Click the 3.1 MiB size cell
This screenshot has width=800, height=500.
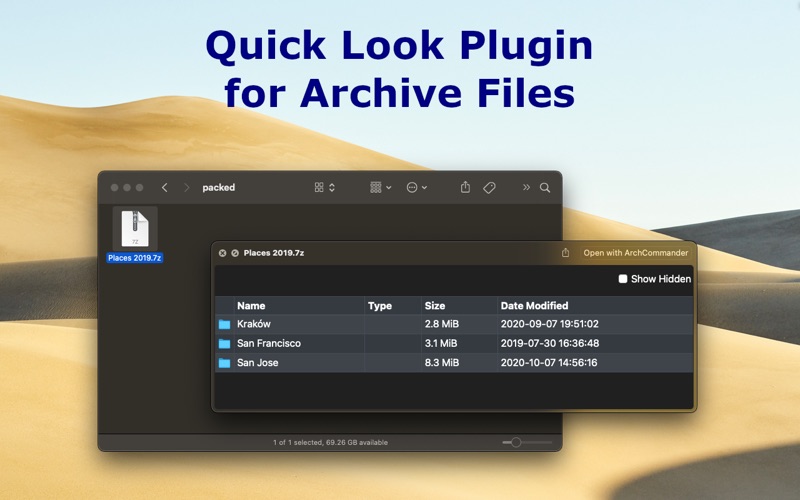(441, 343)
